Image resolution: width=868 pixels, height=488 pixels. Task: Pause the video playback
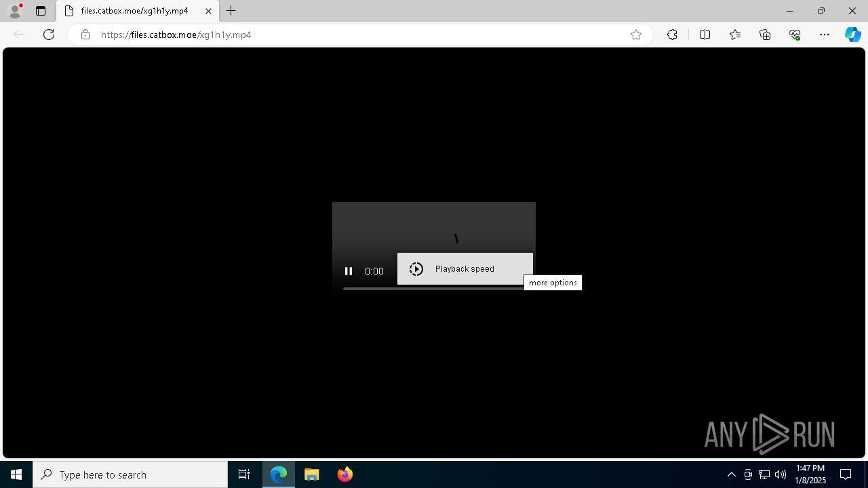(x=349, y=271)
